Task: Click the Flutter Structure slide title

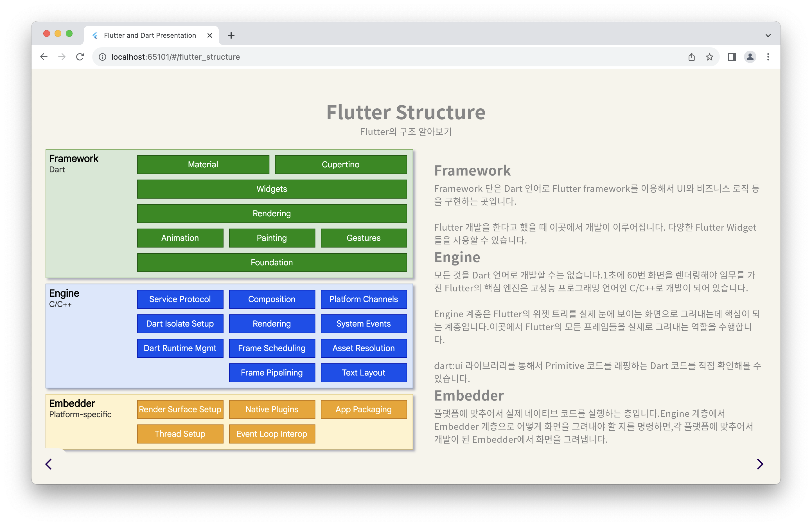Action: click(406, 112)
